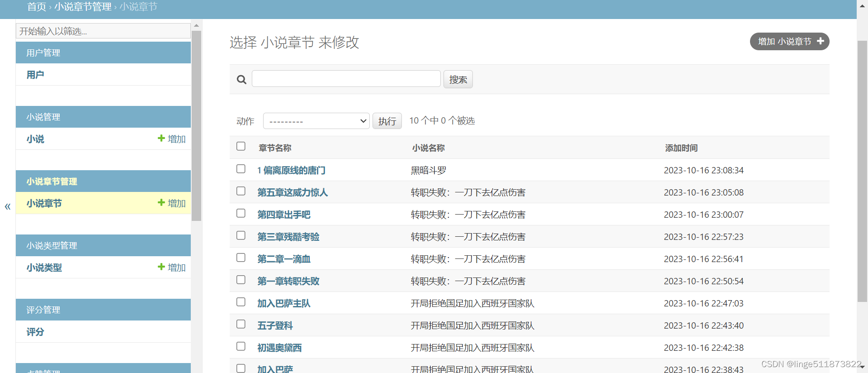Click the page vertical scrollbar thumb
Image resolution: width=868 pixels, height=373 pixels.
tap(862, 171)
